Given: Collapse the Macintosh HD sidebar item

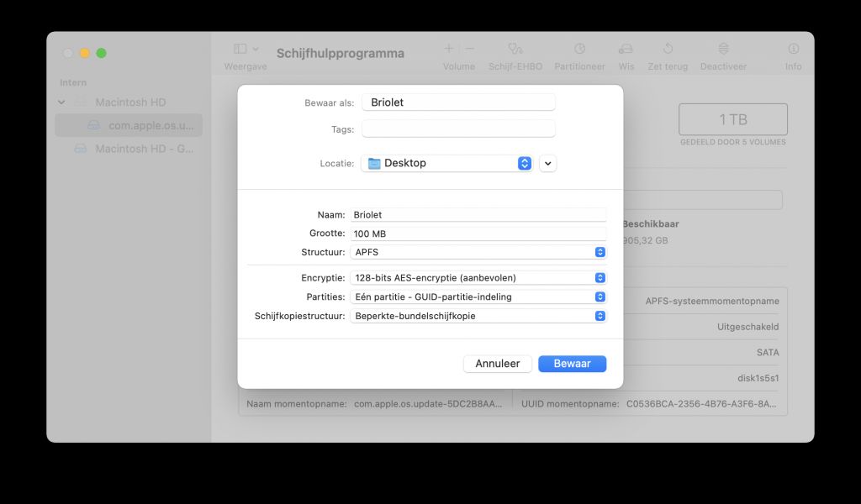Looking at the screenshot, I should pyautogui.click(x=61, y=100).
